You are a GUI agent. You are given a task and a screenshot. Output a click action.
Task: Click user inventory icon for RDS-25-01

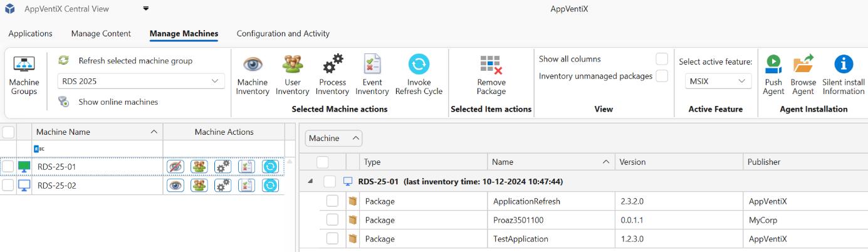[x=199, y=167]
